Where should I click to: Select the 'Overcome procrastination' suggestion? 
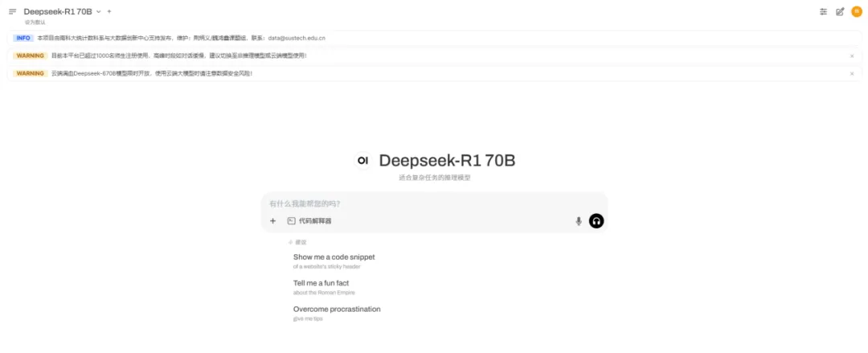pos(337,313)
